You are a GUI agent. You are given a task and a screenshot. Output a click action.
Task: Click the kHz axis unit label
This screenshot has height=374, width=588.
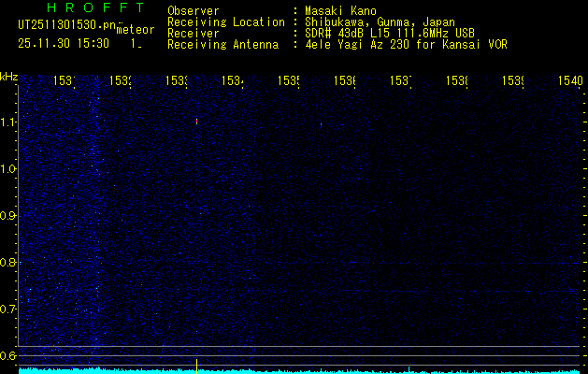[8, 78]
